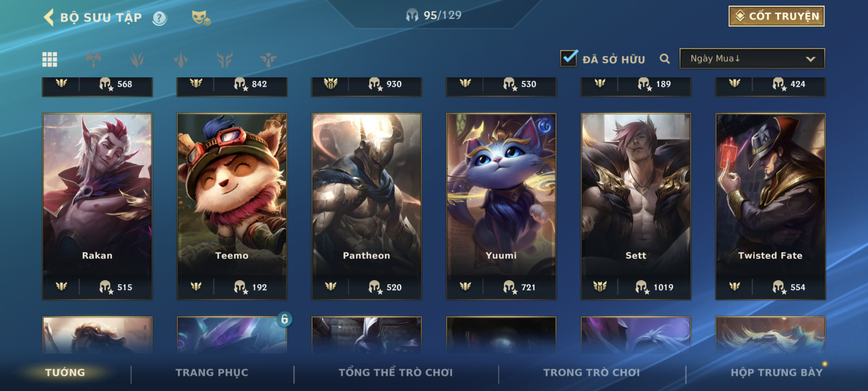Switch to the Trang Phục tab

click(x=212, y=372)
